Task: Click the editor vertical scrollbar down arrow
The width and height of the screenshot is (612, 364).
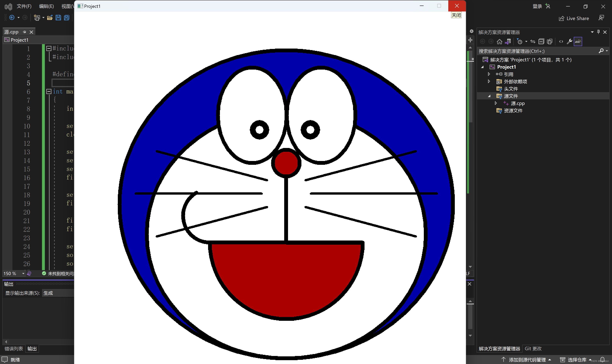Action: coord(470,267)
